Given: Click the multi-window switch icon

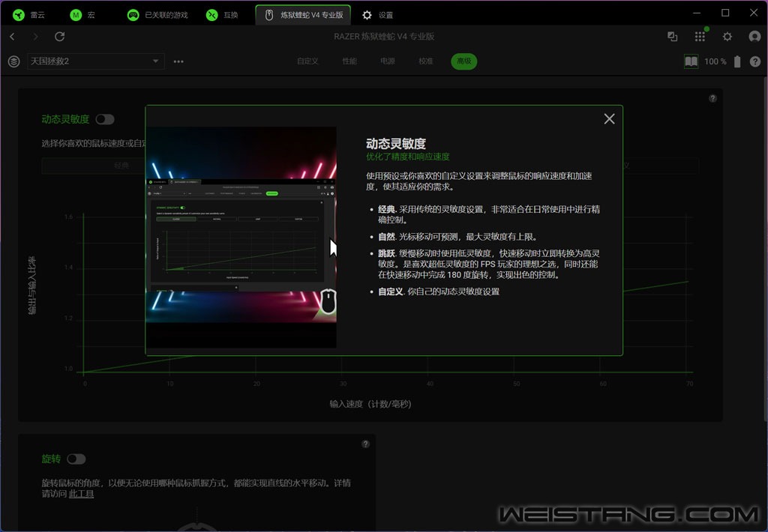Looking at the screenshot, I should 673,37.
